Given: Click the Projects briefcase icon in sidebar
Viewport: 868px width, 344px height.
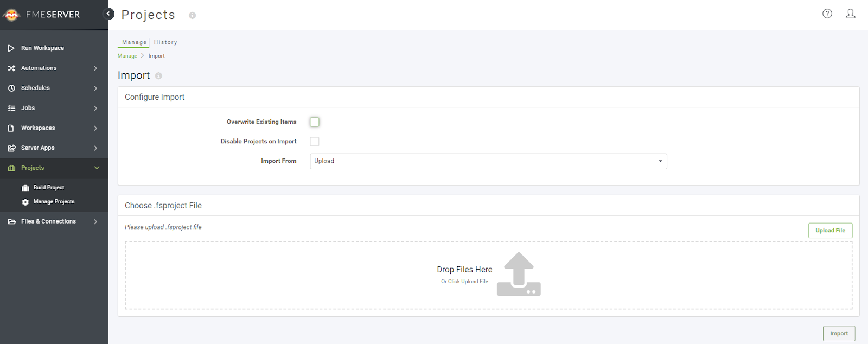Looking at the screenshot, I should coord(11,168).
